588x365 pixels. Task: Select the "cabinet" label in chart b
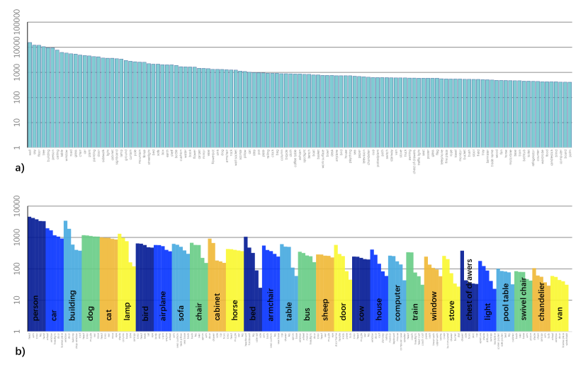click(x=217, y=307)
